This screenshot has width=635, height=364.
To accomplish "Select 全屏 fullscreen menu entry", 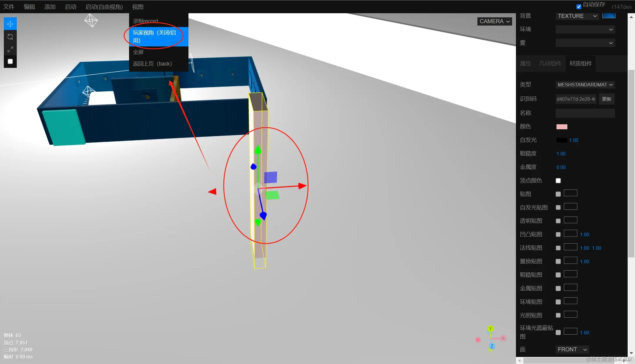I will click(x=138, y=52).
